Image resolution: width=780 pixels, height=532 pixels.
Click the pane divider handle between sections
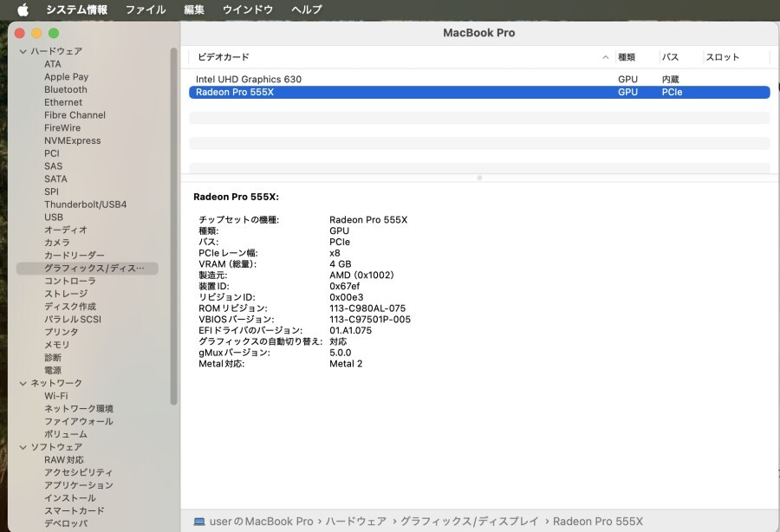(x=478, y=178)
